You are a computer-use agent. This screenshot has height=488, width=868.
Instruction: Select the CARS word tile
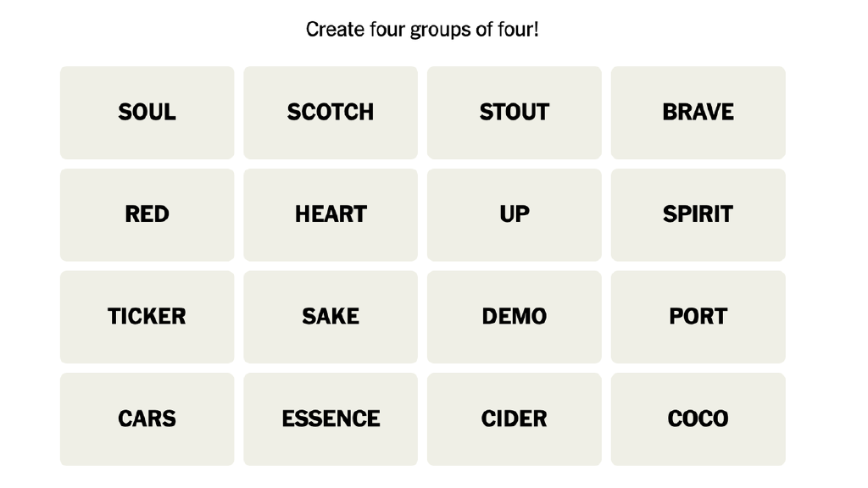point(147,419)
